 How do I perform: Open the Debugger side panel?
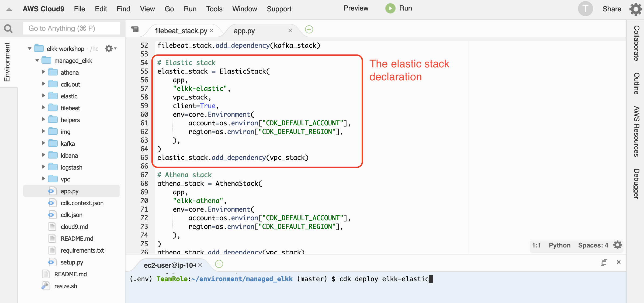tap(636, 184)
